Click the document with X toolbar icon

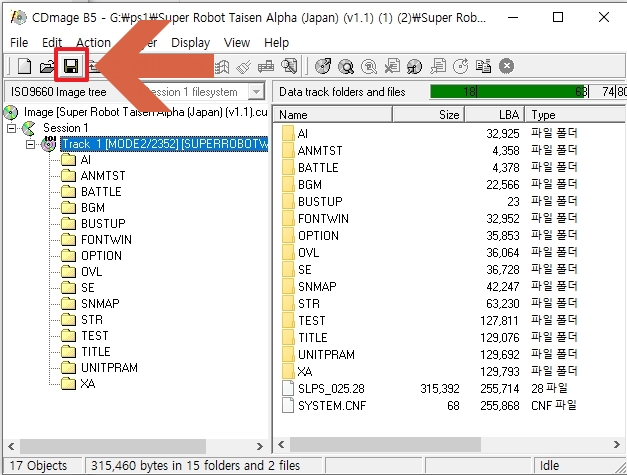[x=392, y=66]
